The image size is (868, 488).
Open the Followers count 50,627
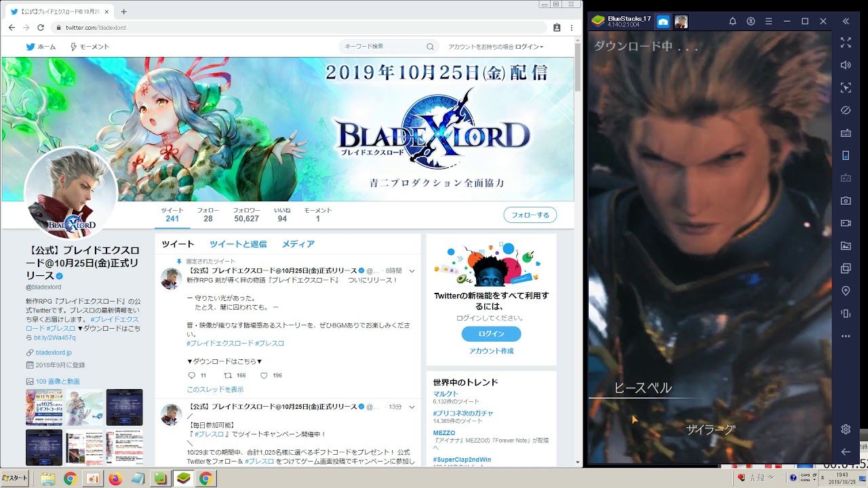point(246,215)
